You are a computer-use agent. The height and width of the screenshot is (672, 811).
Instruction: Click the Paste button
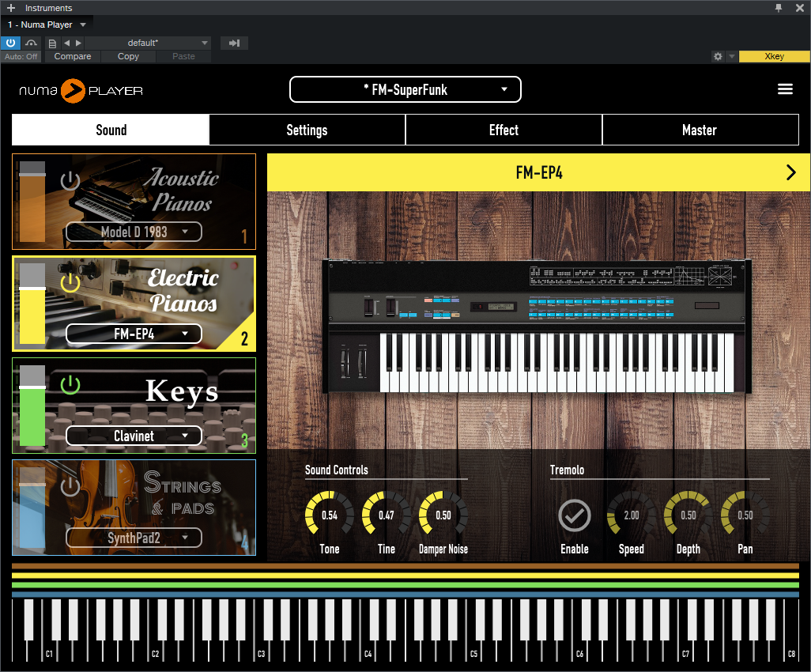click(183, 56)
